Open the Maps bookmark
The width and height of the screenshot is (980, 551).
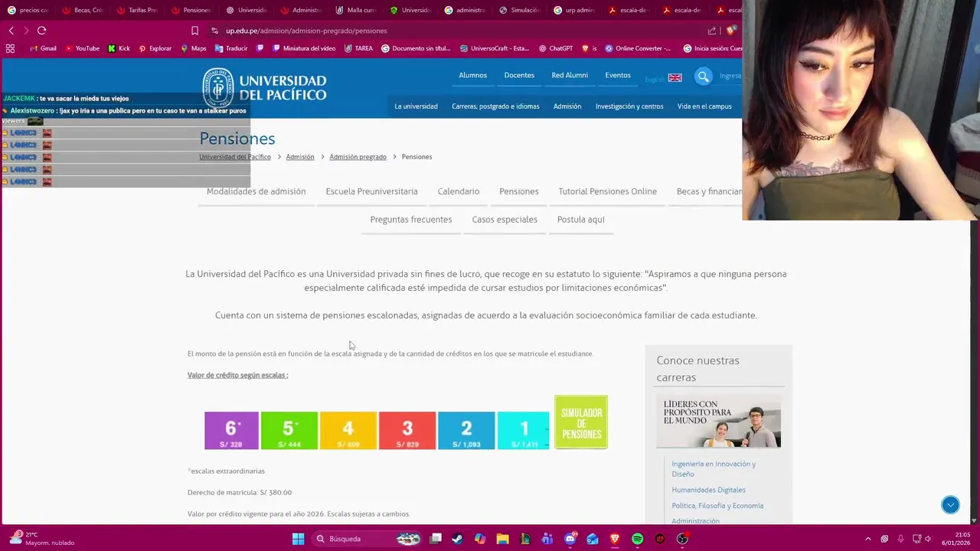[x=194, y=48]
